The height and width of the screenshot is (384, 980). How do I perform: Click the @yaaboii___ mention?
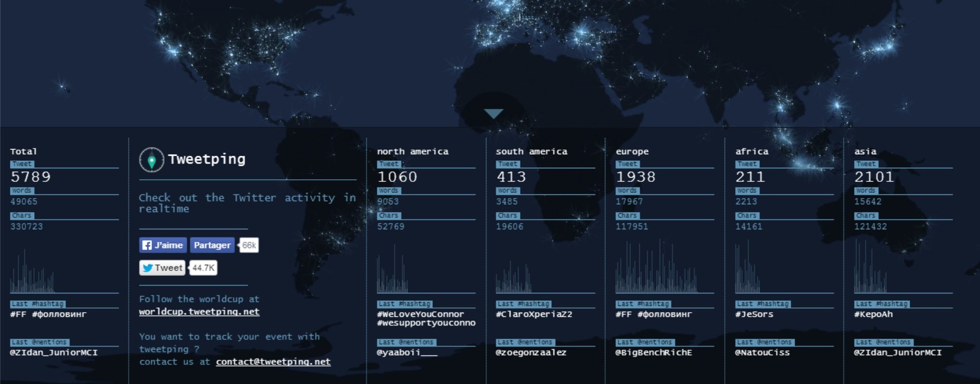coord(407,353)
